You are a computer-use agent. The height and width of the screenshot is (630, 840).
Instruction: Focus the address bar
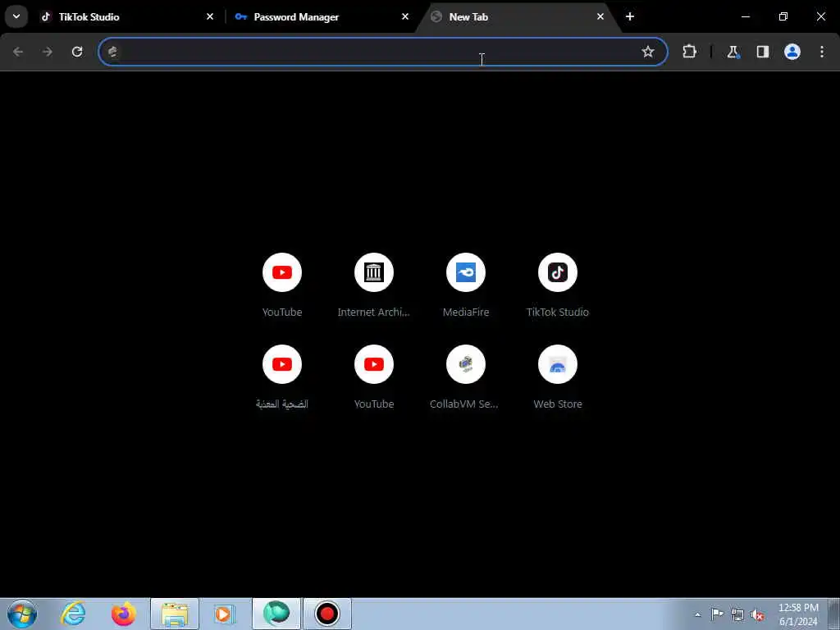383,52
